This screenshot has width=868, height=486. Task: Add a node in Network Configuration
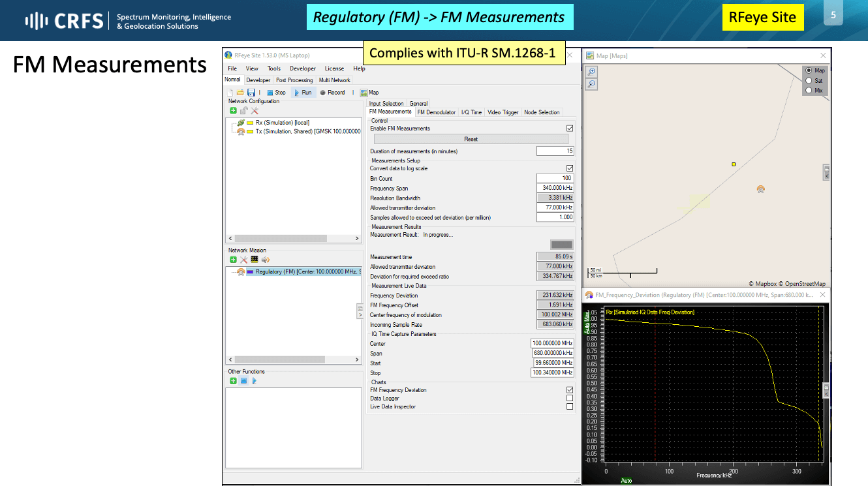click(233, 111)
